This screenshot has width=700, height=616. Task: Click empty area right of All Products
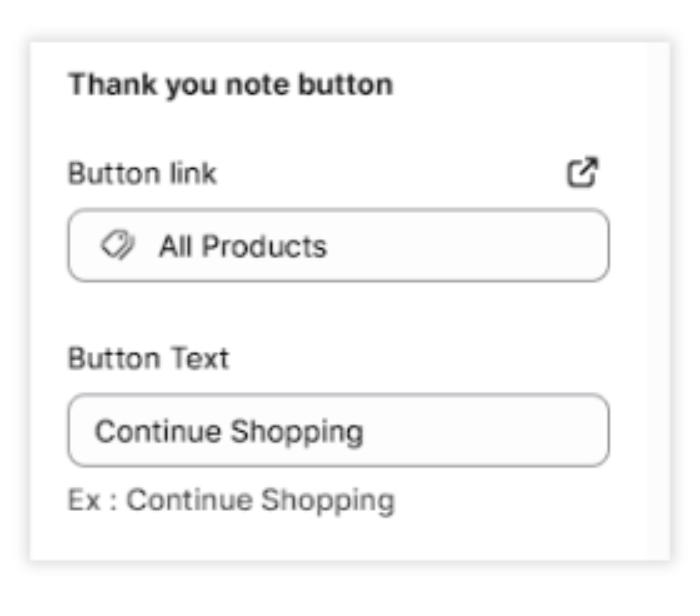coord(470,246)
